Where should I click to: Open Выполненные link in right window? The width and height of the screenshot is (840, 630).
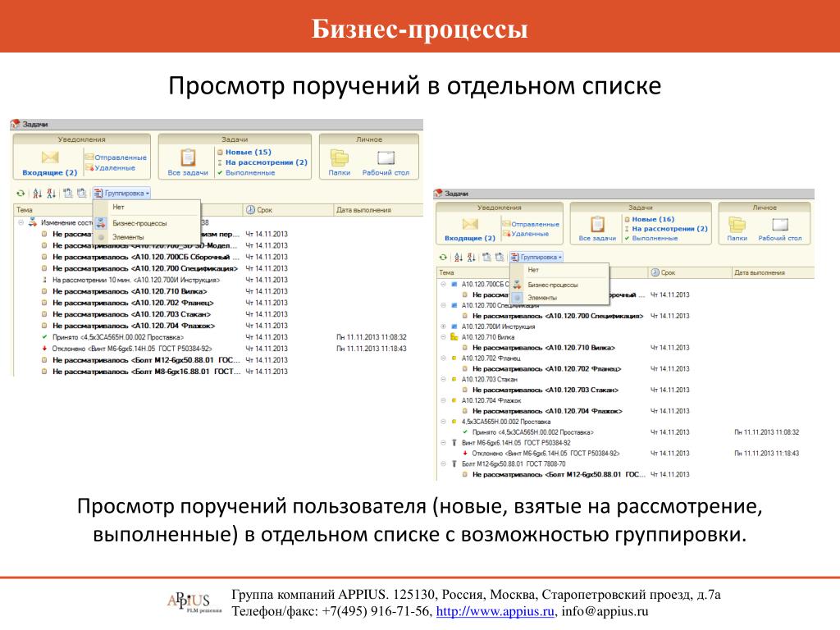pyautogui.click(x=655, y=238)
